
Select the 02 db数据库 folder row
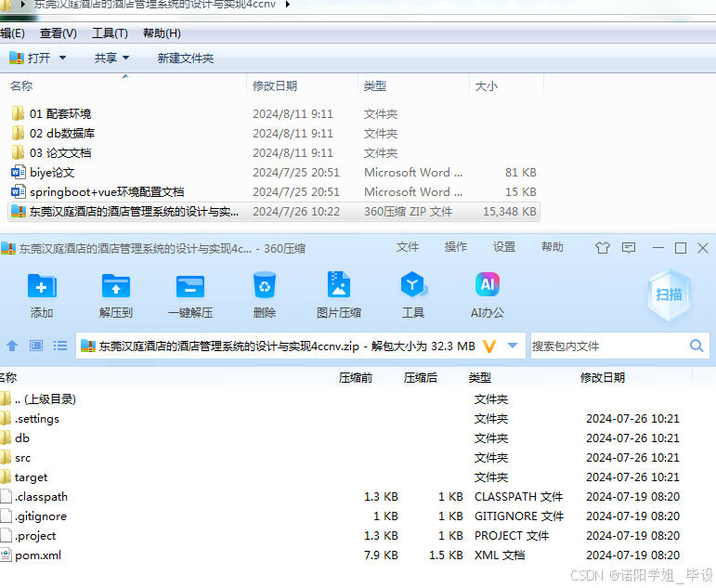[274, 133]
